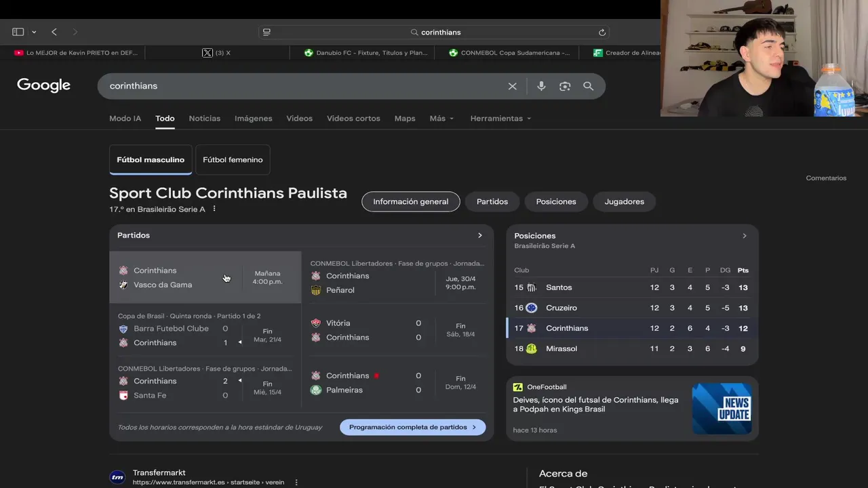This screenshot has height=488, width=868.
Task: Open the Corinthians vs Santa Fe match
Action: click(205, 383)
